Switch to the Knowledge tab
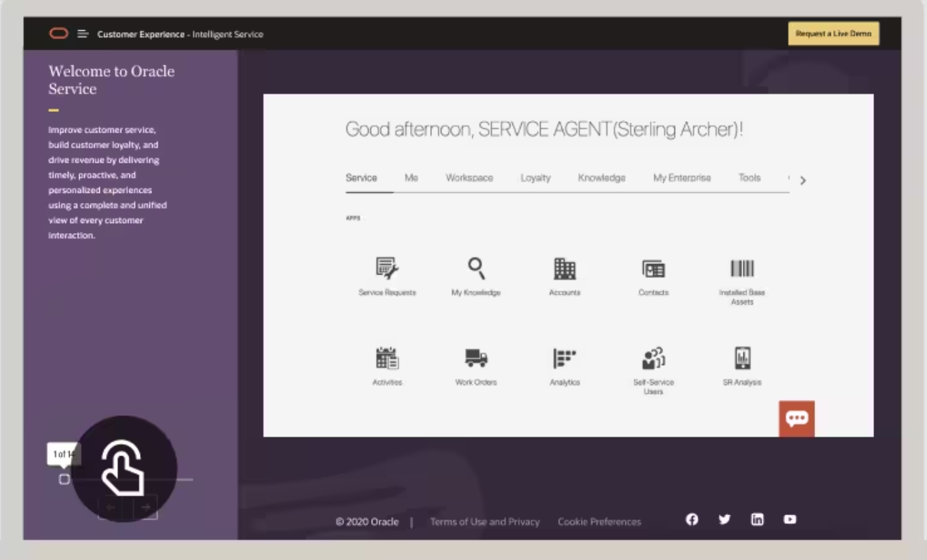 click(601, 178)
